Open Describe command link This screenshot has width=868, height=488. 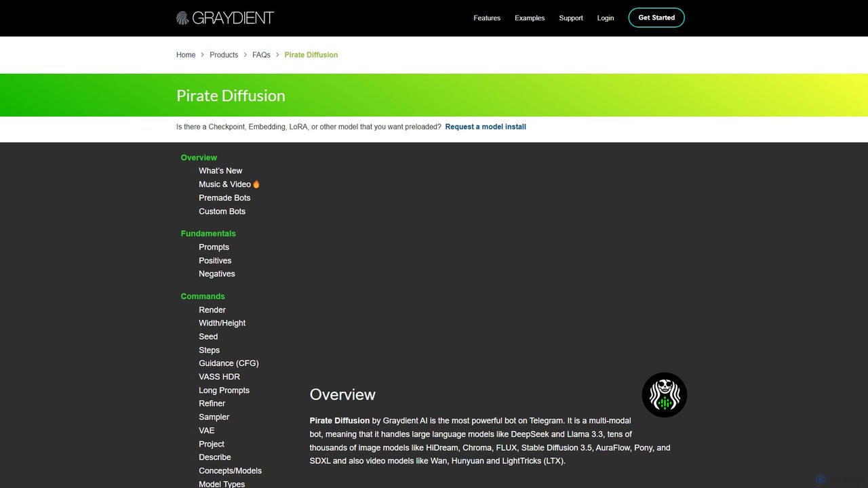(x=214, y=457)
